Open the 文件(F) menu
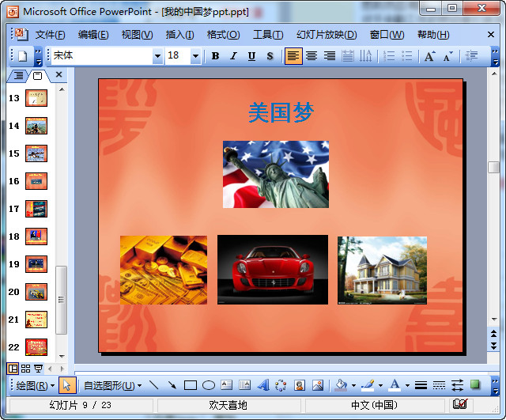506x420 pixels. (50, 35)
